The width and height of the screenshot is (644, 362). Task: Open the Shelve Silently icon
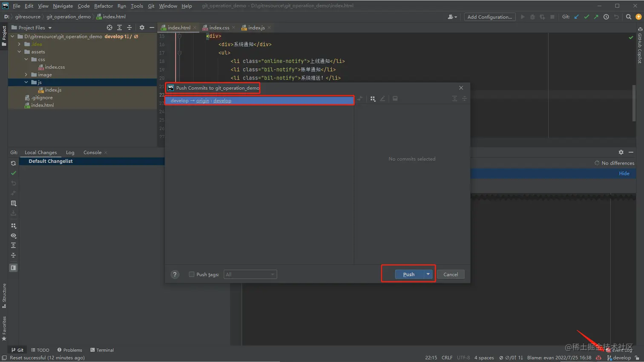[13, 194]
